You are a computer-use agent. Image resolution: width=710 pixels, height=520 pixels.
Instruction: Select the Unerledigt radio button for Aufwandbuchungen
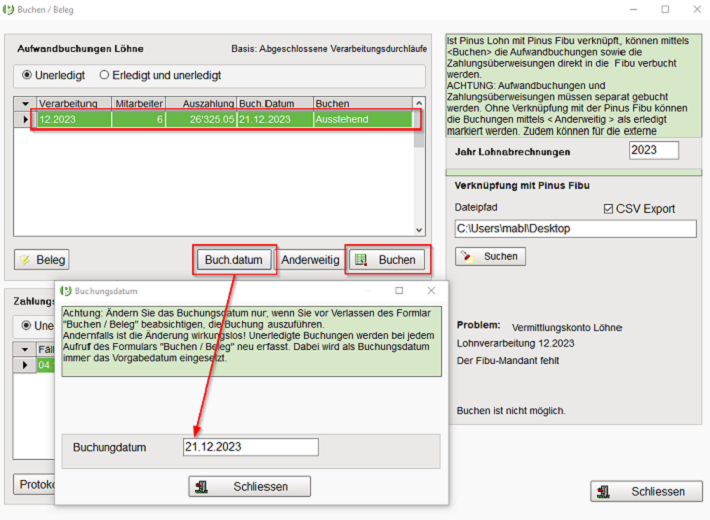(27, 75)
